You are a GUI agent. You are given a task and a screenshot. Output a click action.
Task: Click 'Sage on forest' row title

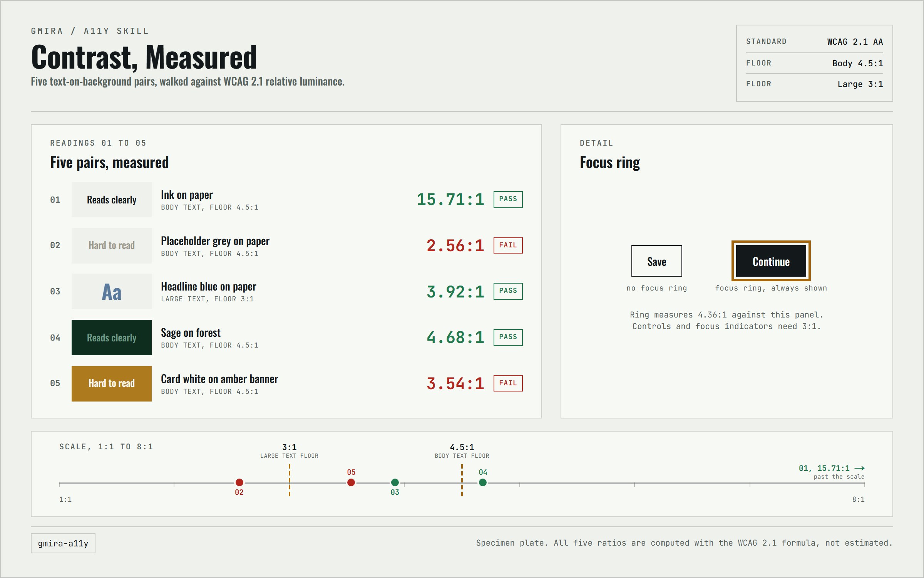[191, 333]
